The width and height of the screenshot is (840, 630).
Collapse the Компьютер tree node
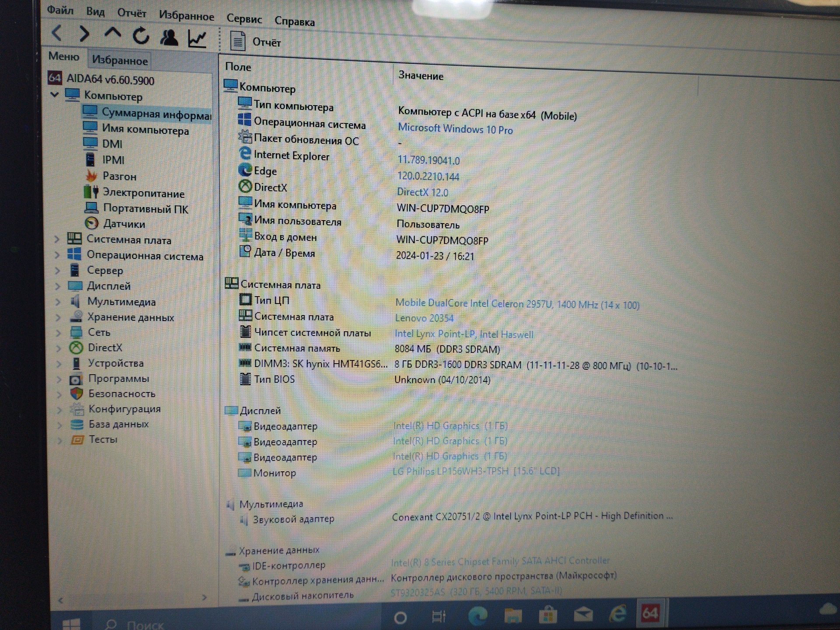tap(55, 94)
